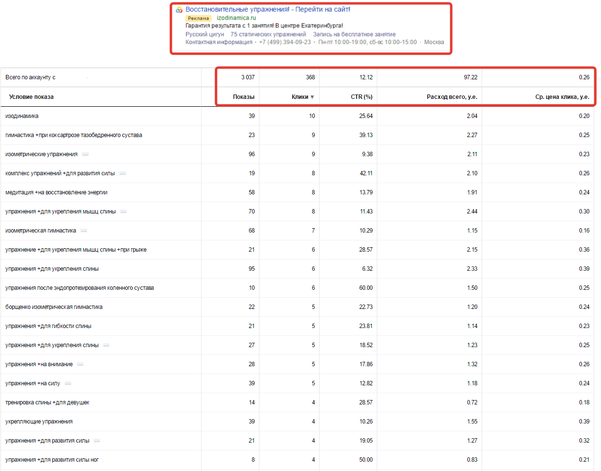This screenshot has width=601, height=471.
Task: Click 'упражнения после эндопротезирования коленного сустава'
Action: (x=80, y=288)
